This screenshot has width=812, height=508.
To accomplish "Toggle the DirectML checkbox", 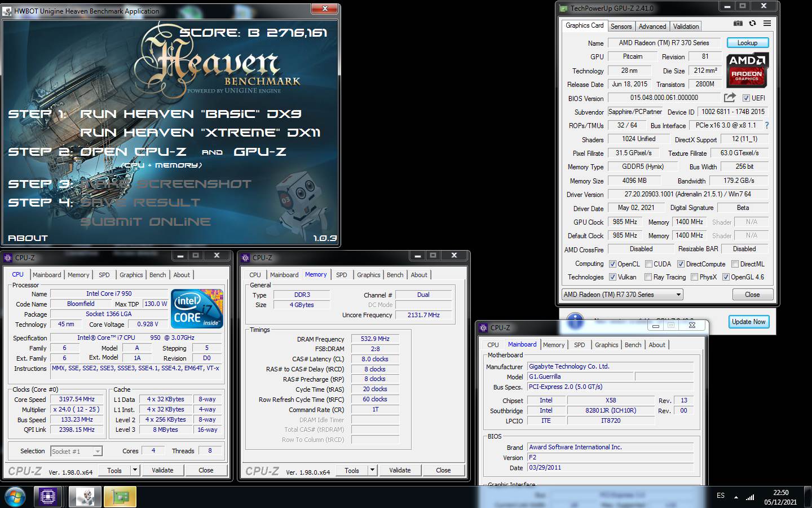I will tap(735, 264).
